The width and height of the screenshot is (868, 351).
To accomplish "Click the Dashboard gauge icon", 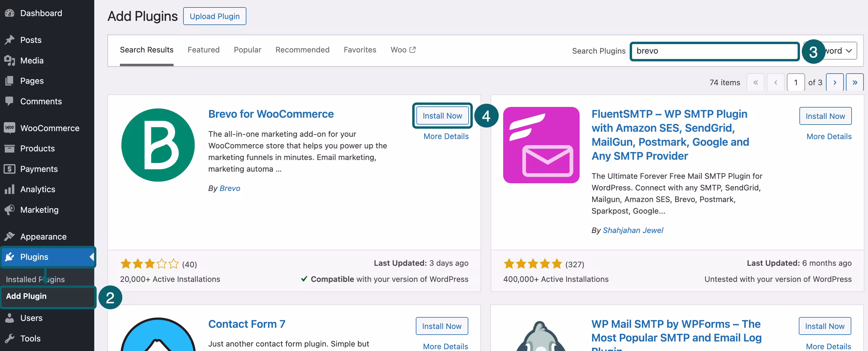I will click(x=10, y=13).
